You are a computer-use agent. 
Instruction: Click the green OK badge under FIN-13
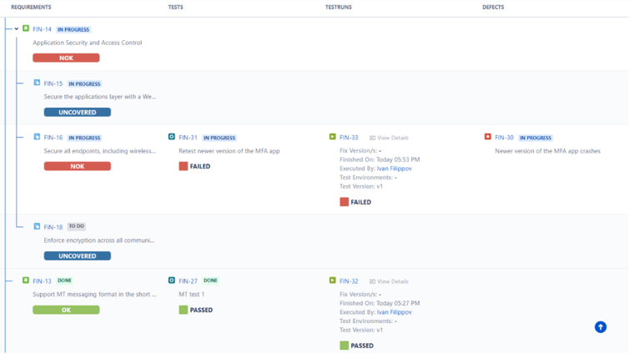[x=66, y=310]
